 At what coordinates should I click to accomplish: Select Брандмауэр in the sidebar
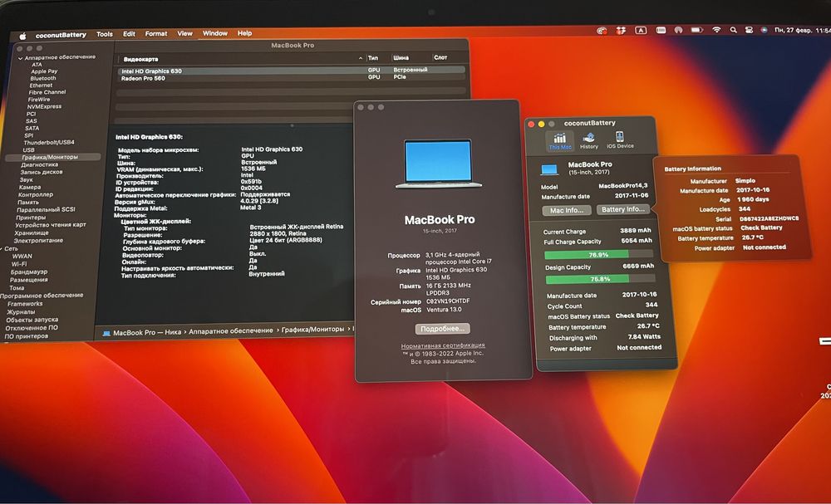coord(28,272)
